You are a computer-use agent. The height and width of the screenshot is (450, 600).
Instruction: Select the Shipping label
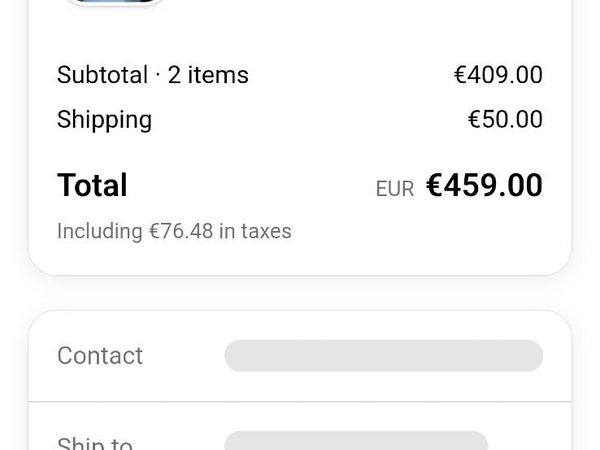point(104,120)
